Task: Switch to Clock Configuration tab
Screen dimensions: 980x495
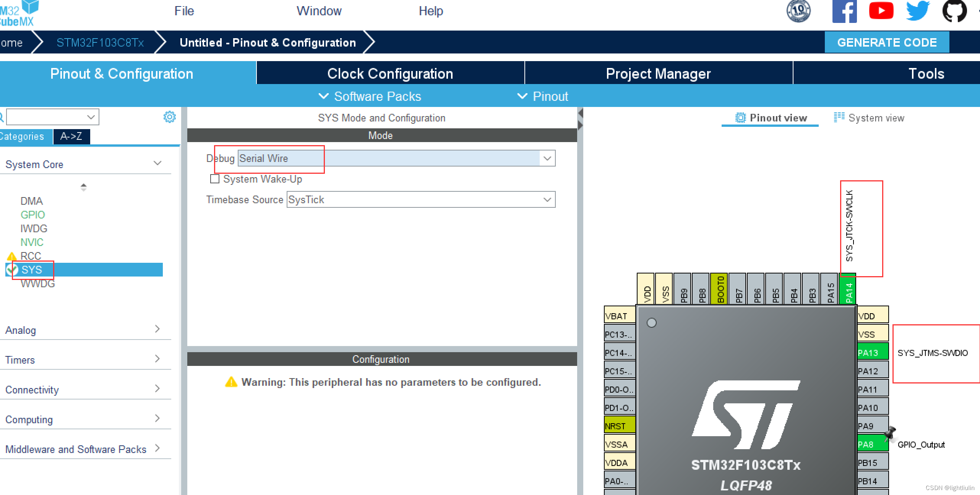Action: point(390,73)
